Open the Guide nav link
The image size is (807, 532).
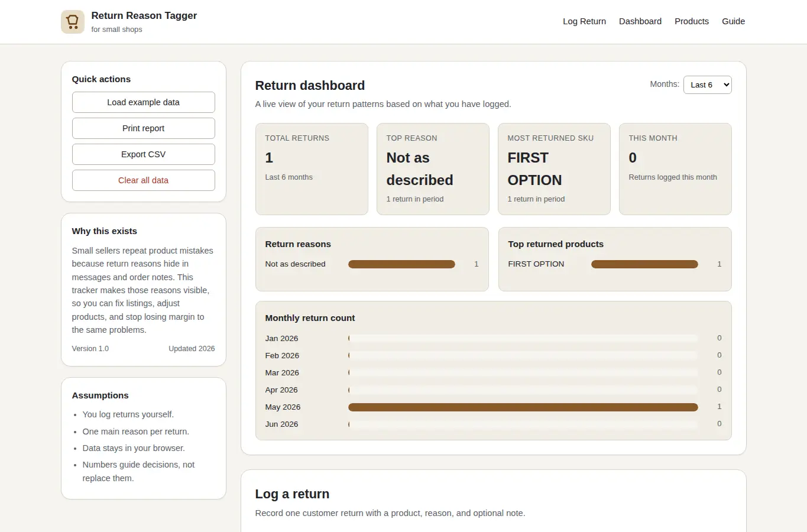pyautogui.click(x=733, y=21)
